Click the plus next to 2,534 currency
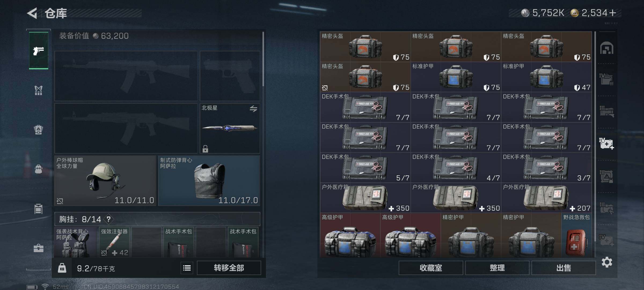This screenshot has height=290, width=644. (613, 13)
